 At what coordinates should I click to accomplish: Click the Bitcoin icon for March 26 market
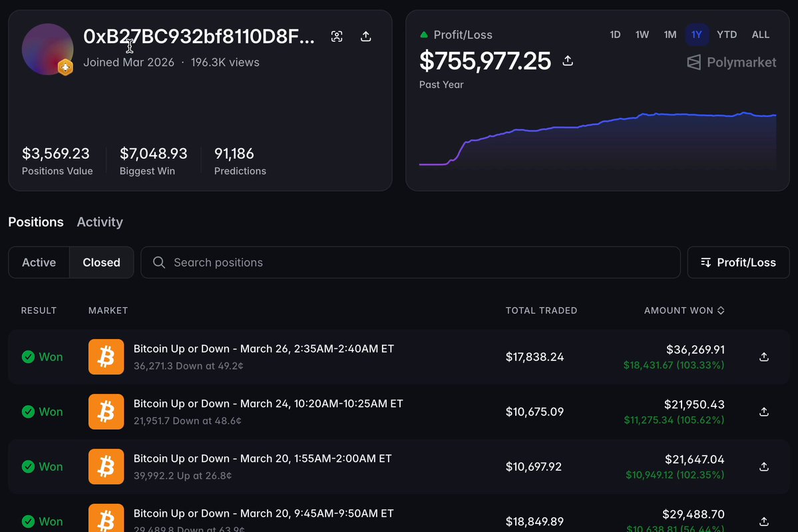[x=106, y=357]
